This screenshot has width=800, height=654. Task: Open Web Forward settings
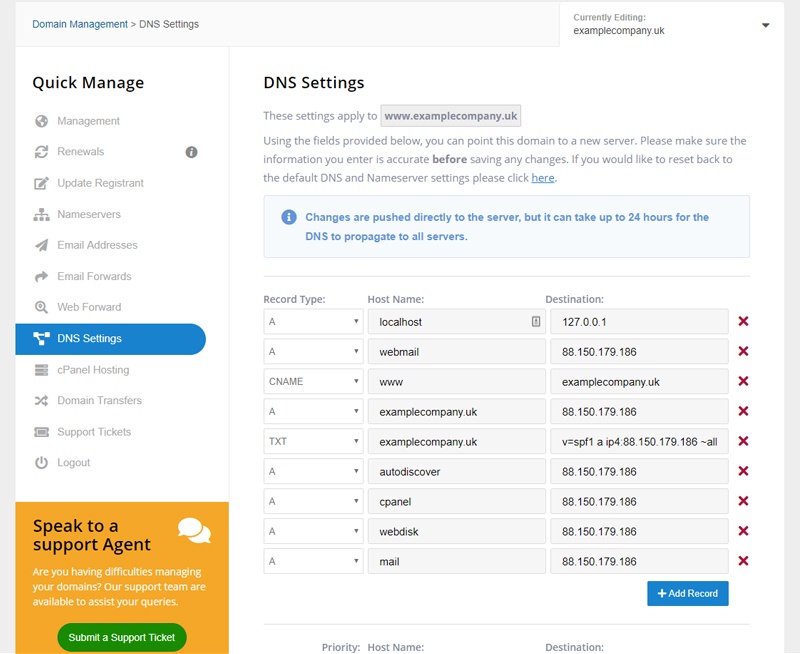(89, 307)
